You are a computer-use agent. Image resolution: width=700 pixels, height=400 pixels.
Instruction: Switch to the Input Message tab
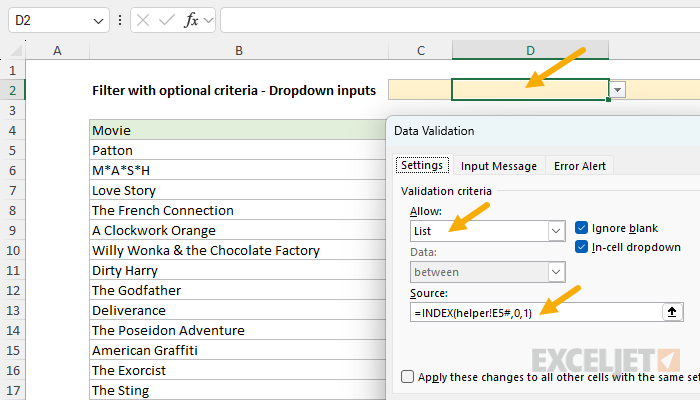click(x=499, y=166)
